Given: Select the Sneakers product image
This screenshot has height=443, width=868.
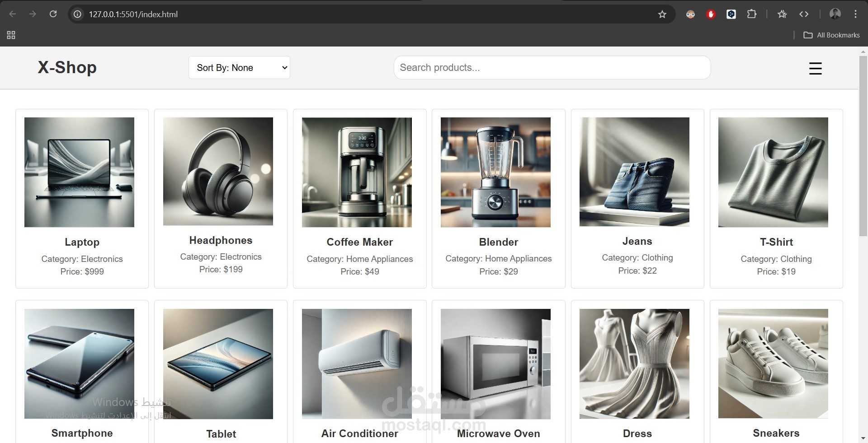Looking at the screenshot, I should coord(773,364).
